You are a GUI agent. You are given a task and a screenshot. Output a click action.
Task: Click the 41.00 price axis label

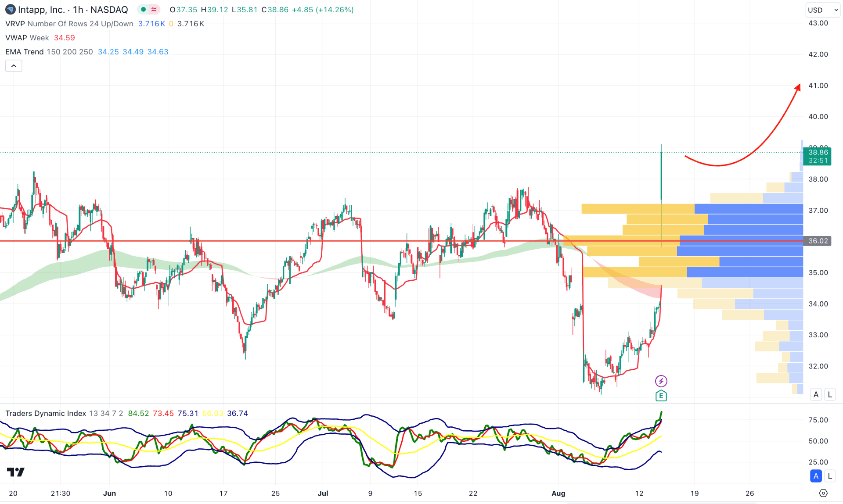tap(818, 85)
